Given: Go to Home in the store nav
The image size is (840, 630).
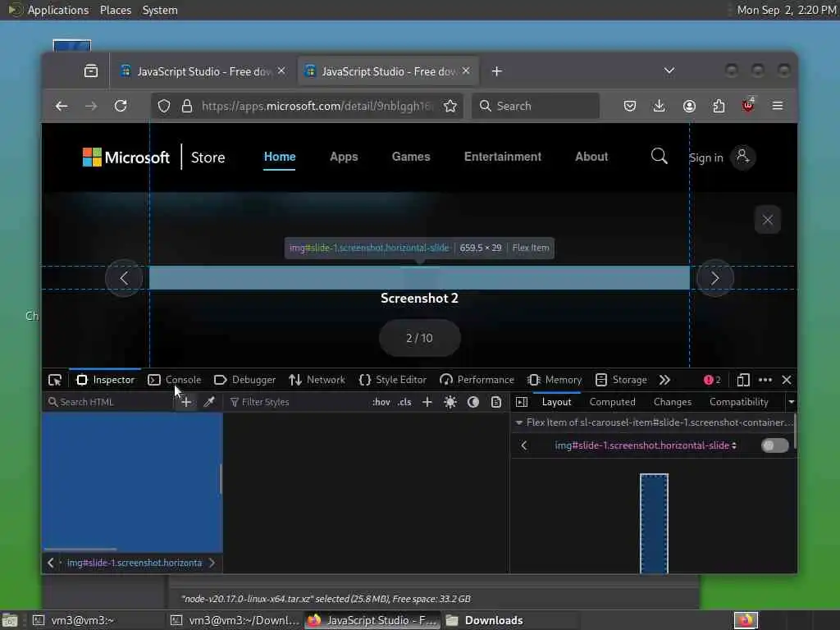Looking at the screenshot, I should click(280, 157).
